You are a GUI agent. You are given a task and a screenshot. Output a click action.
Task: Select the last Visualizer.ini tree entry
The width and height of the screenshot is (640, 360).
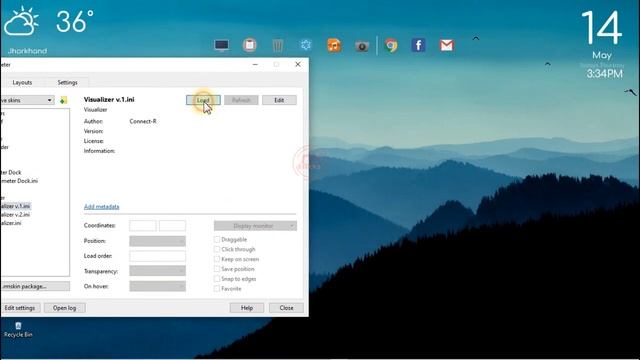click(x=11, y=223)
